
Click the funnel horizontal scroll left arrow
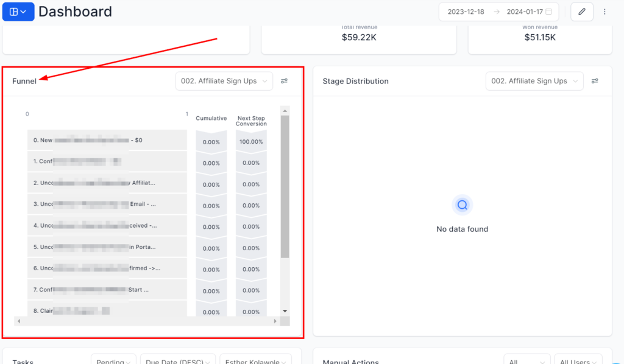pos(19,321)
